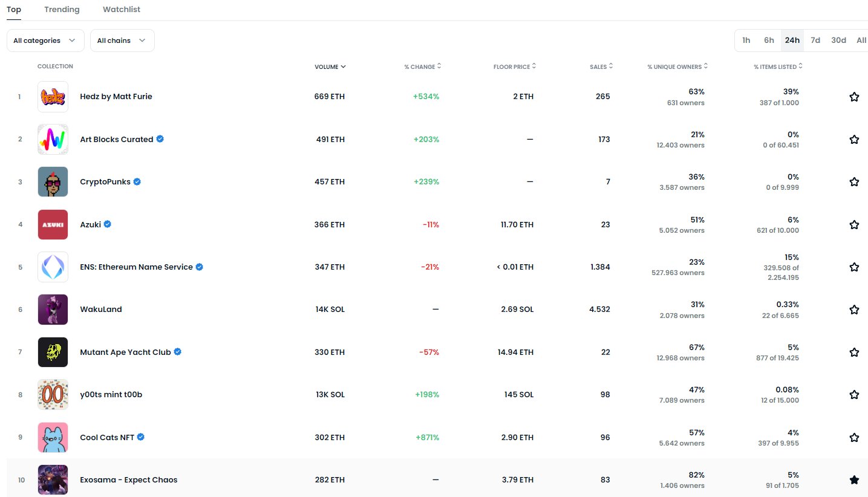The image size is (868, 497).
Task: Star ENS: Ethereum Name Service row
Action: [x=854, y=267]
